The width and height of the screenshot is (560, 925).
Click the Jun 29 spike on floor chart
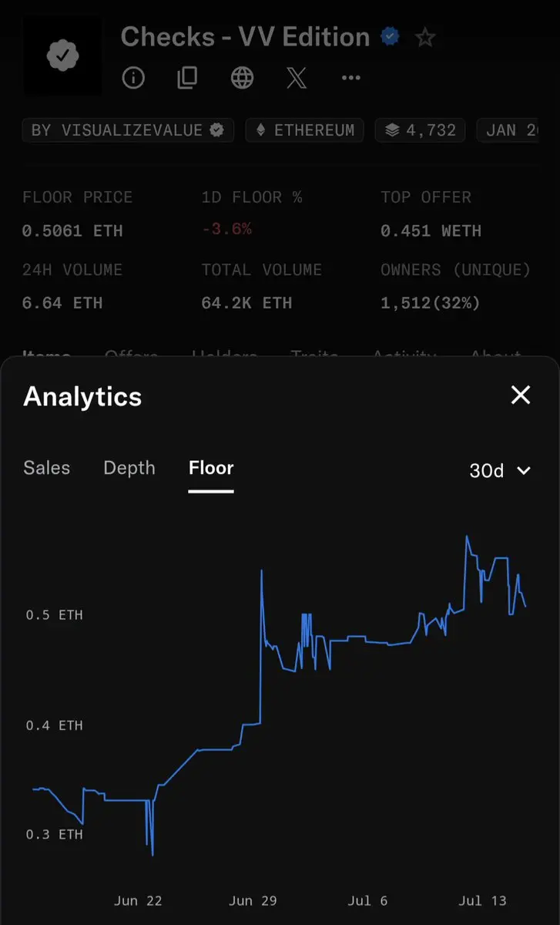262,571
